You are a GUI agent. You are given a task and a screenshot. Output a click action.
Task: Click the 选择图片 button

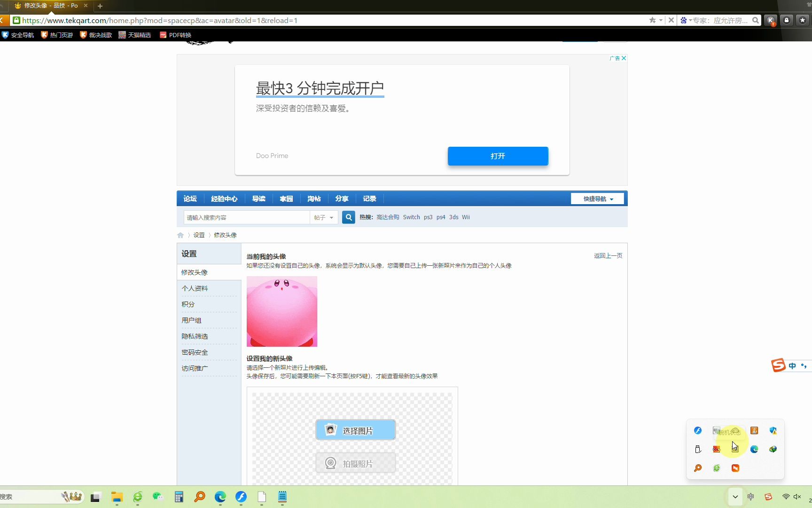pyautogui.click(x=356, y=430)
